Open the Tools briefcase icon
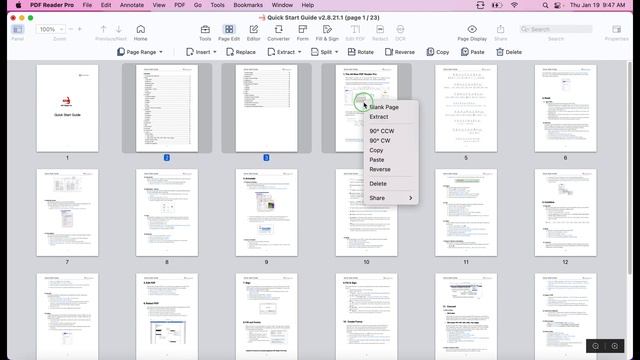Image resolution: width=640 pixels, height=360 pixels. click(x=205, y=29)
